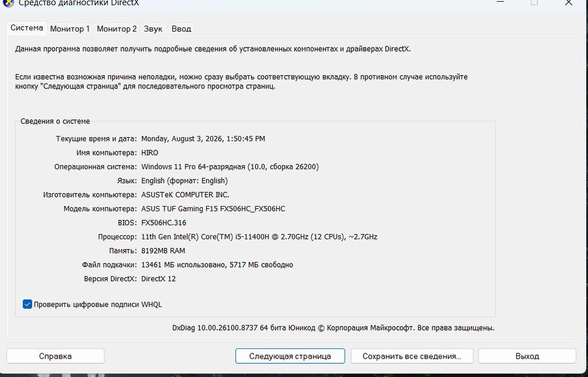Image resolution: width=588 pixels, height=377 pixels.
Task: Click the language value English (формат: English)
Action: click(184, 181)
